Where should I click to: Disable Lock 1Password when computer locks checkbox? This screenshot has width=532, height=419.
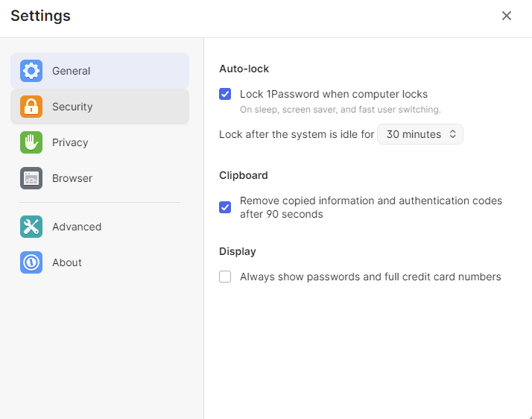[225, 94]
